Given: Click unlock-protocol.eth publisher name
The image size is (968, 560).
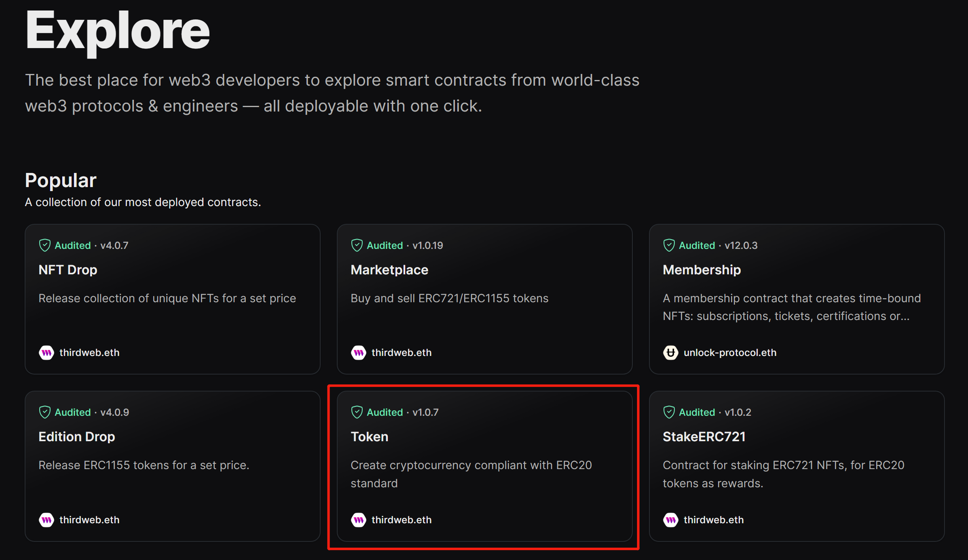Looking at the screenshot, I should pyautogui.click(x=730, y=353).
